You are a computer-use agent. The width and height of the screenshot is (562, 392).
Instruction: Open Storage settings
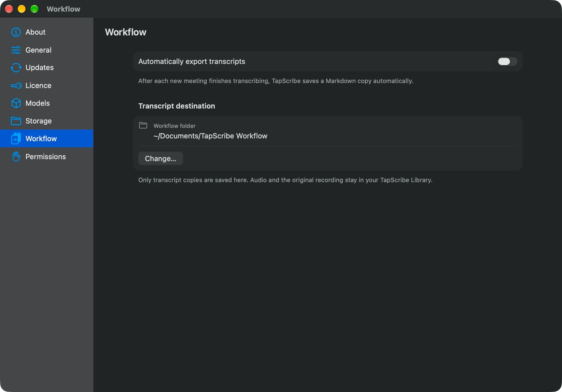(x=47, y=121)
